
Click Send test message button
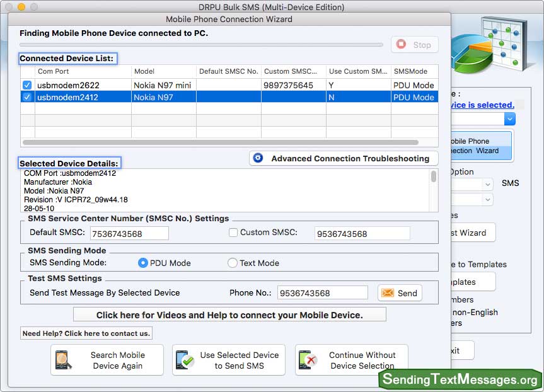(400, 293)
